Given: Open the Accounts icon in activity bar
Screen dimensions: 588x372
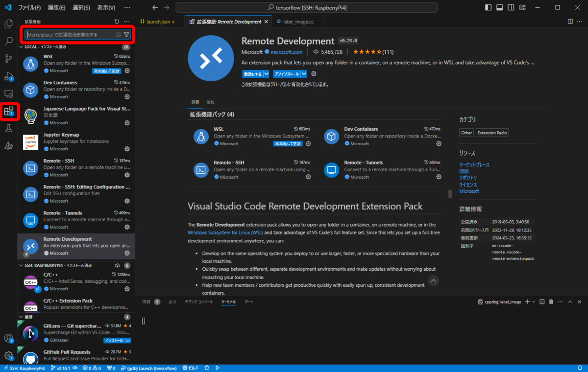Looking at the screenshot, I should [8, 338].
